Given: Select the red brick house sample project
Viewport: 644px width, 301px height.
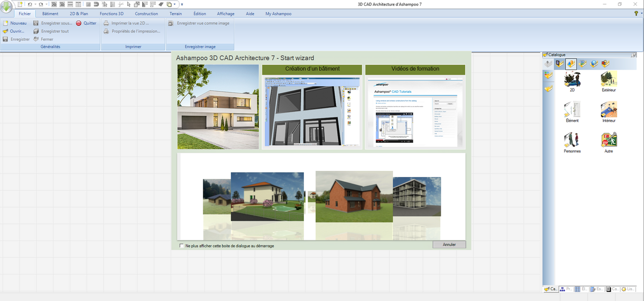Looking at the screenshot, I should [354, 197].
